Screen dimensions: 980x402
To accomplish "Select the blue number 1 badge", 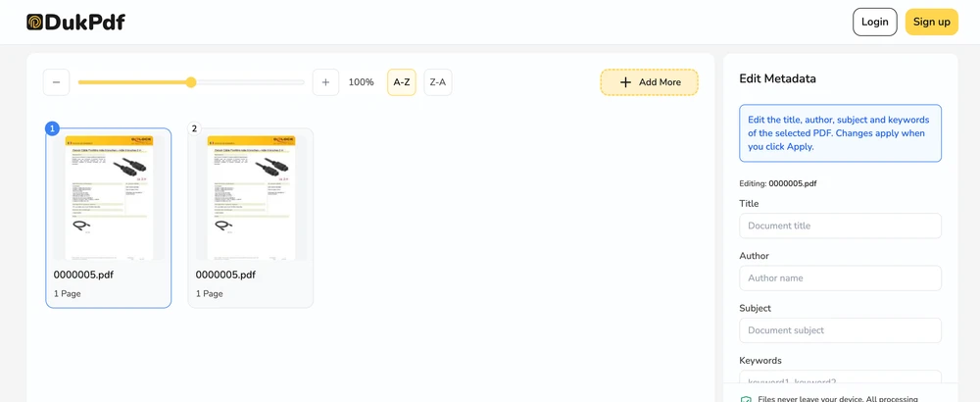I will (53, 128).
